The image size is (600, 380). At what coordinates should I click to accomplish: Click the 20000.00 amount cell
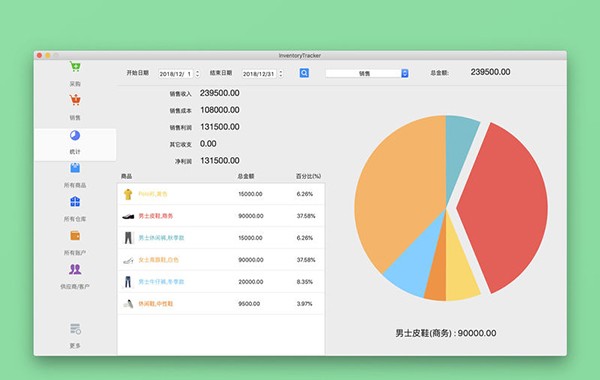[x=251, y=282]
